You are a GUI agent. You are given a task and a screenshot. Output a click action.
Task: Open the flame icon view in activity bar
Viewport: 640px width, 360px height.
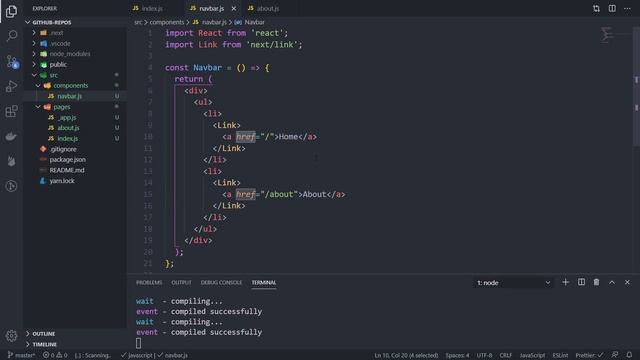(11, 161)
